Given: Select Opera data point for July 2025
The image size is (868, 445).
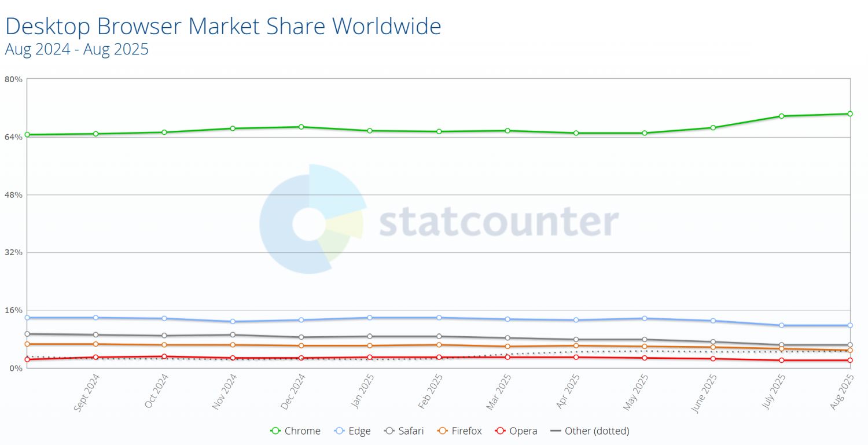Looking at the screenshot, I should [x=781, y=360].
